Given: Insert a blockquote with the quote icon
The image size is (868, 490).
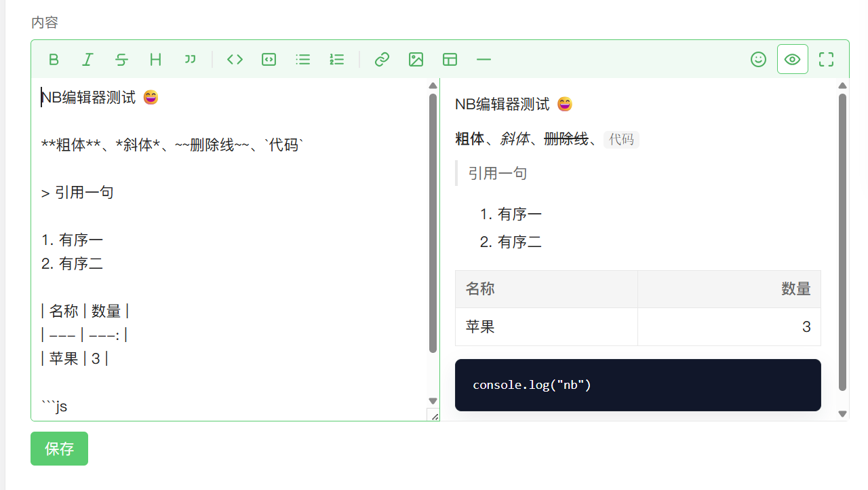Looking at the screenshot, I should [x=189, y=60].
